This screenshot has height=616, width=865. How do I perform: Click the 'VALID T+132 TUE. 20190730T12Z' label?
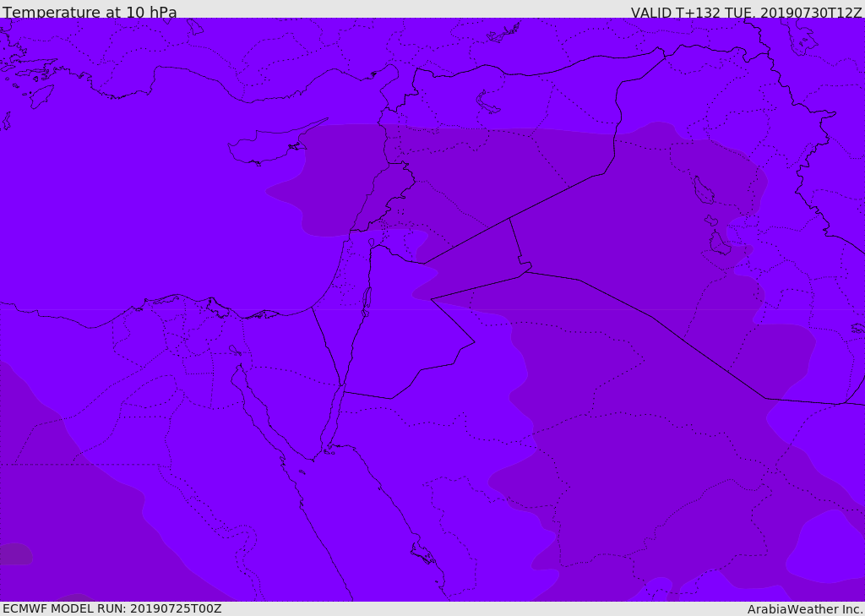click(x=747, y=12)
